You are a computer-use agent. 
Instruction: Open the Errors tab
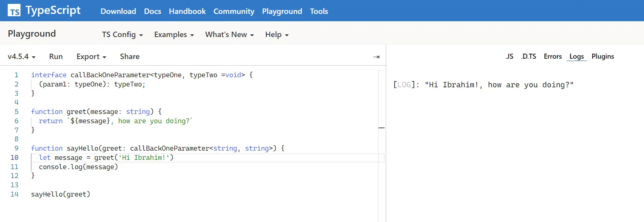(x=553, y=56)
